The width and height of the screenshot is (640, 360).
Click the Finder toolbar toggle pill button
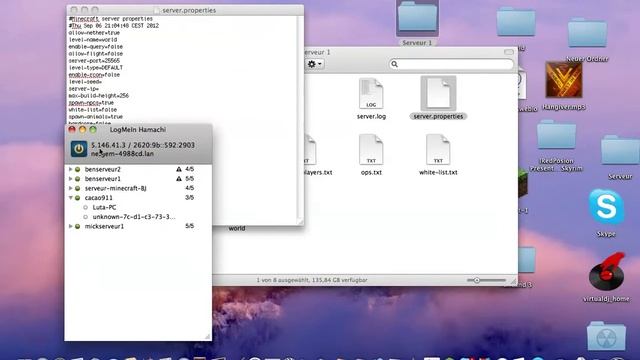pyautogui.click(x=509, y=52)
